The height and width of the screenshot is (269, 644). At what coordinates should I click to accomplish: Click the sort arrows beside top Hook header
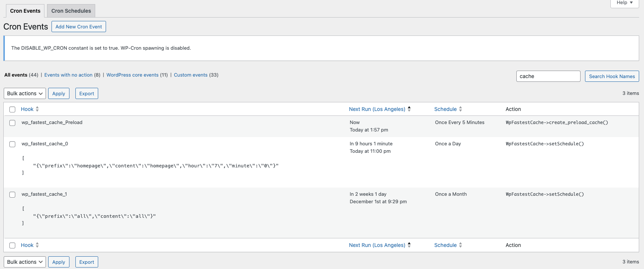(x=37, y=109)
